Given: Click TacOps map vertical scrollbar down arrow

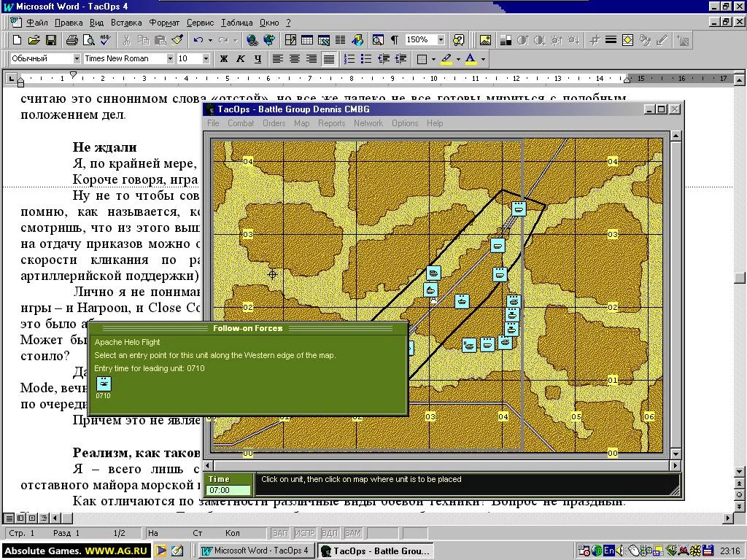Looking at the screenshot, I should (676, 453).
